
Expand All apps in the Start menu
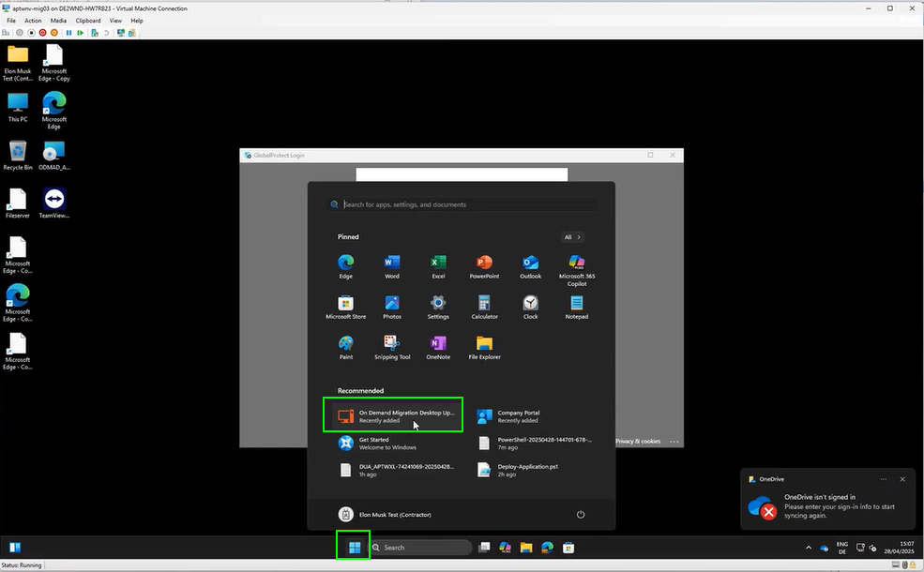pyautogui.click(x=571, y=237)
